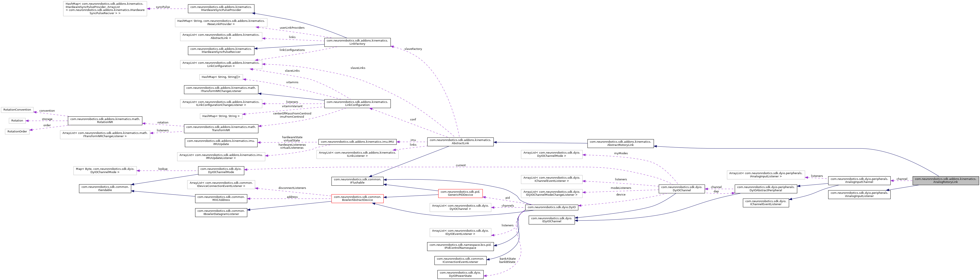Open the IHardwareSyncPulseProvider node
980x280 pixels.
[221, 9]
